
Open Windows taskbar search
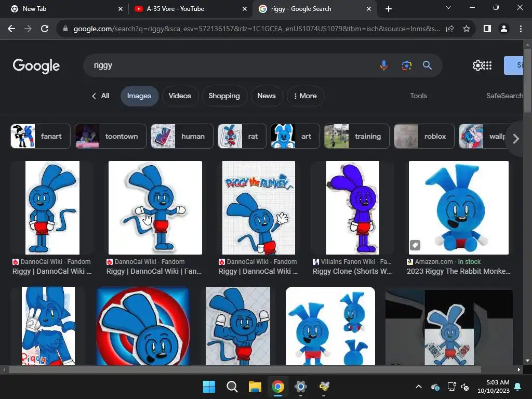(232, 387)
